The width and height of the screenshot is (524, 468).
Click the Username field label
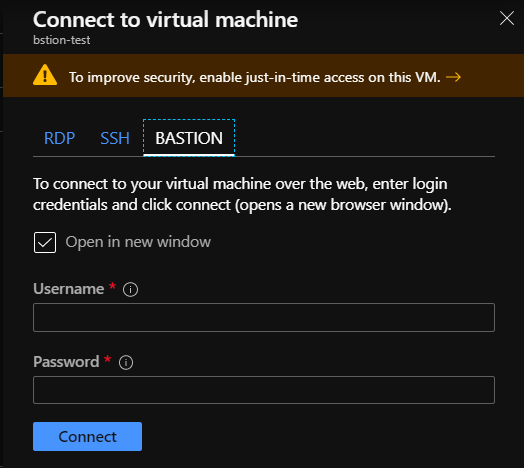(69, 289)
